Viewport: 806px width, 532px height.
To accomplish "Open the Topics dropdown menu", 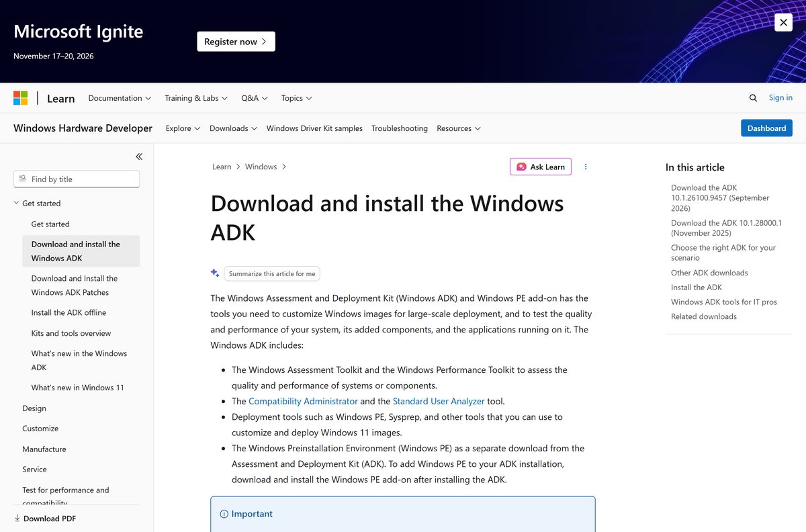I will 297,98.
